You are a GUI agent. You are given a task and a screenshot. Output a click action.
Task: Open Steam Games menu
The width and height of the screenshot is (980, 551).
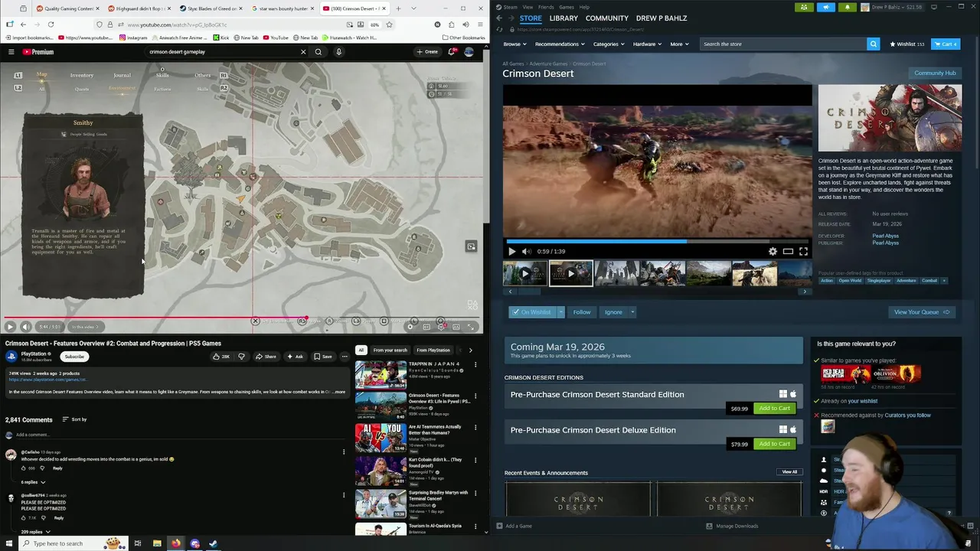[x=567, y=7]
